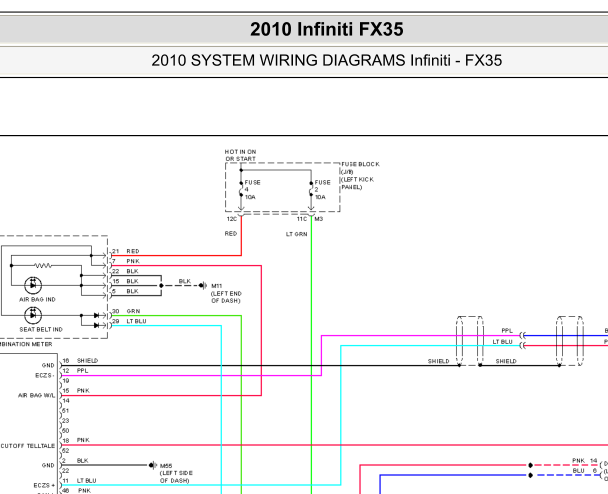Click the M55 ground symbol
This screenshot has height=494, width=608.
click(x=153, y=465)
